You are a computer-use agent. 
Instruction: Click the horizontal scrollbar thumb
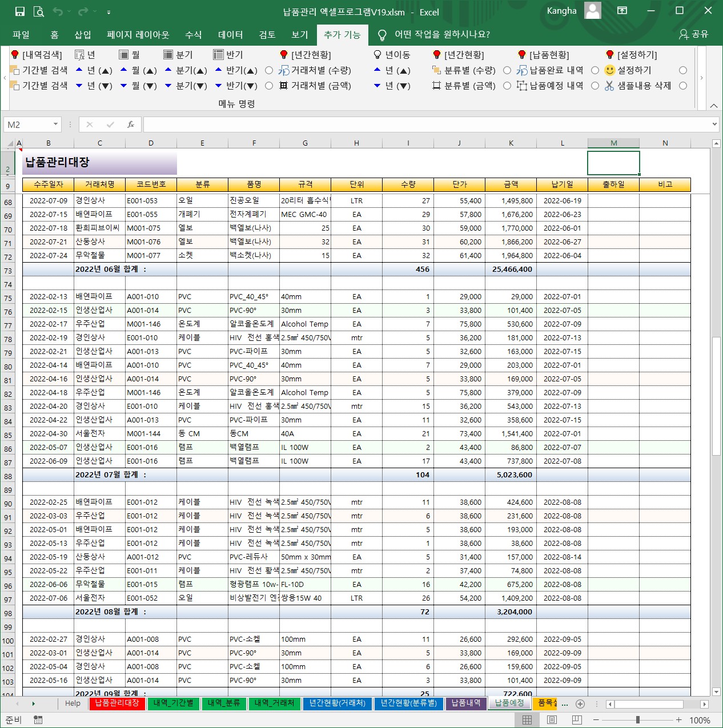[649, 704]
